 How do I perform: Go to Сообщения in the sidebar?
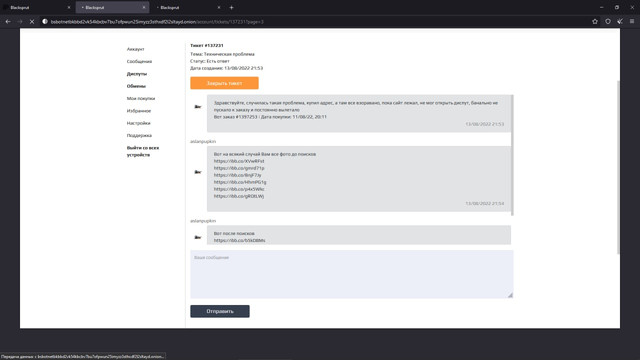click(139, 61)
